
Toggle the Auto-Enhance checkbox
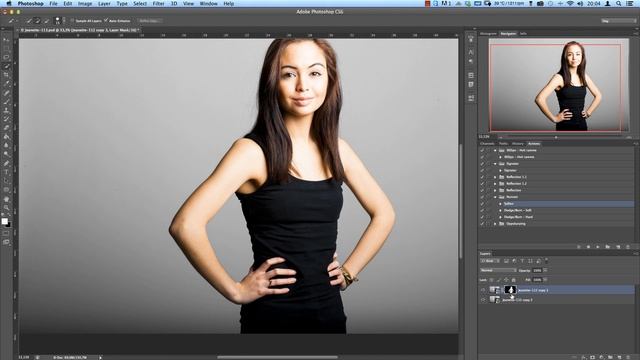click(106, 20)
